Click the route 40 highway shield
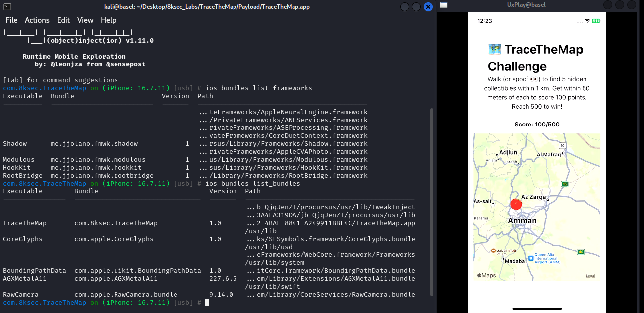 (581, 252)
